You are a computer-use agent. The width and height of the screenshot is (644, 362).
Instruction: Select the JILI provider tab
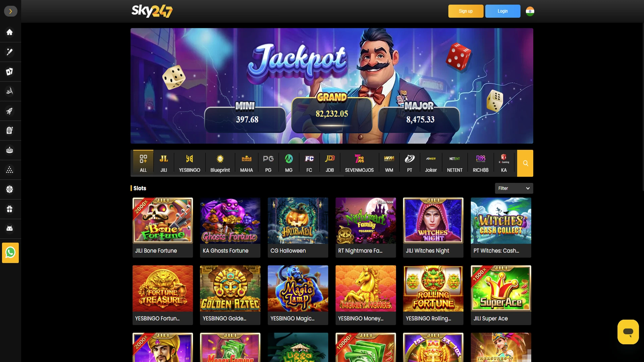pos(164,163)
